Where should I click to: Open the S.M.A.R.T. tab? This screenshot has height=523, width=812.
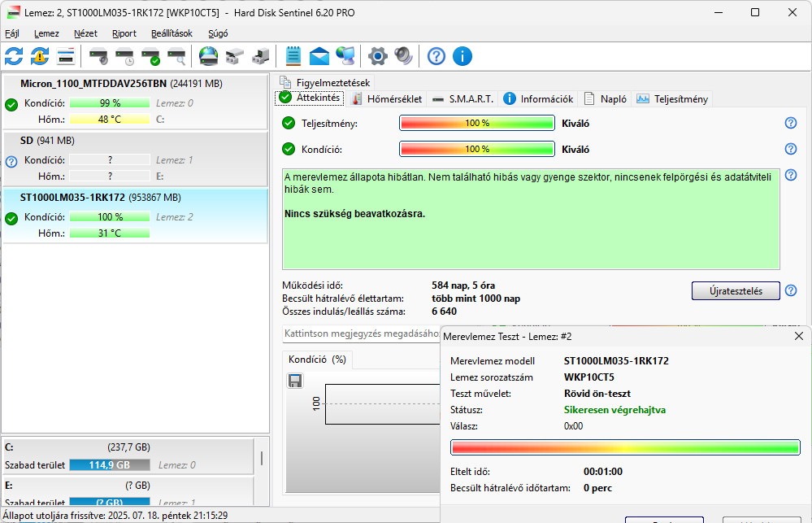tap(462, 99)
